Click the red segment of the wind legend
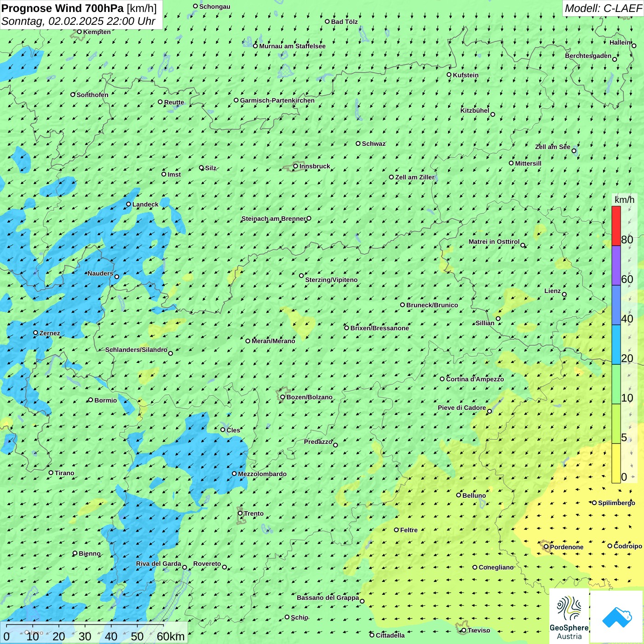This screenshot has width=644, height=644. click(x=616, y=226)
